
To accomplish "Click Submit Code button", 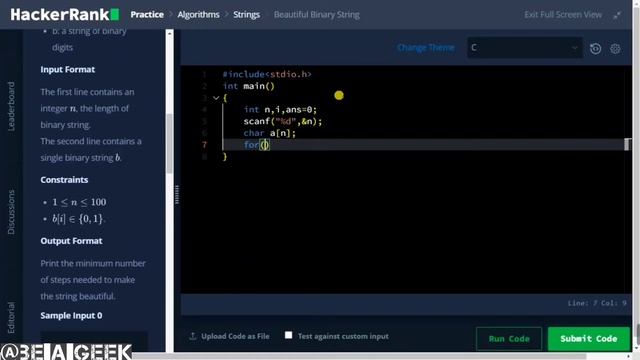I will tap(589, 339).
